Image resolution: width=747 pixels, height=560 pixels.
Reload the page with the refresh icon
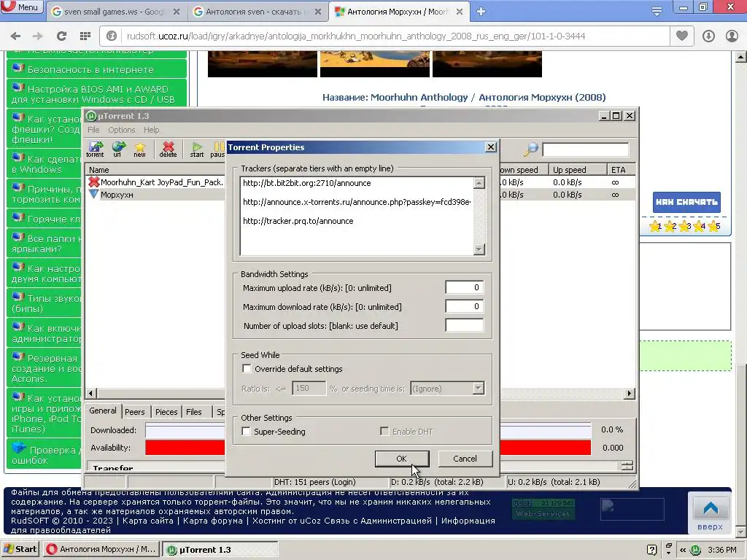(61, 36)
